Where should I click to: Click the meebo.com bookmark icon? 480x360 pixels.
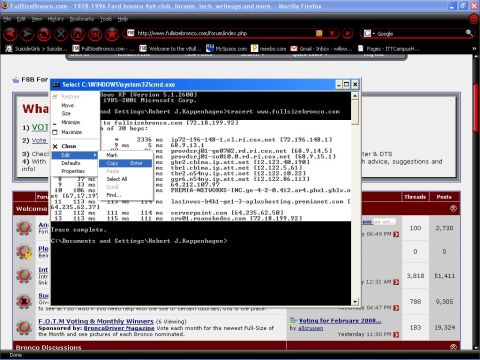click(x=255, y=49)
